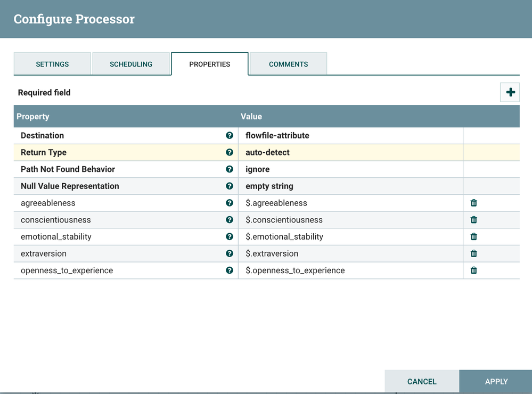This screenshot has width=532, height=394.
Task: Delete the agreeableness property with trash icon
Action: pyautogui.click(x=473, y=203)
